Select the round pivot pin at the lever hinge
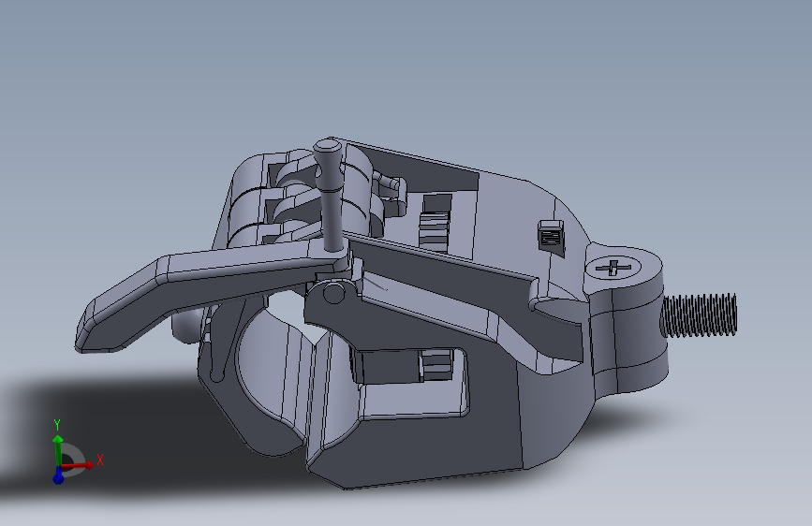Viewport: 812px width, 526px height. pos(334,293)
